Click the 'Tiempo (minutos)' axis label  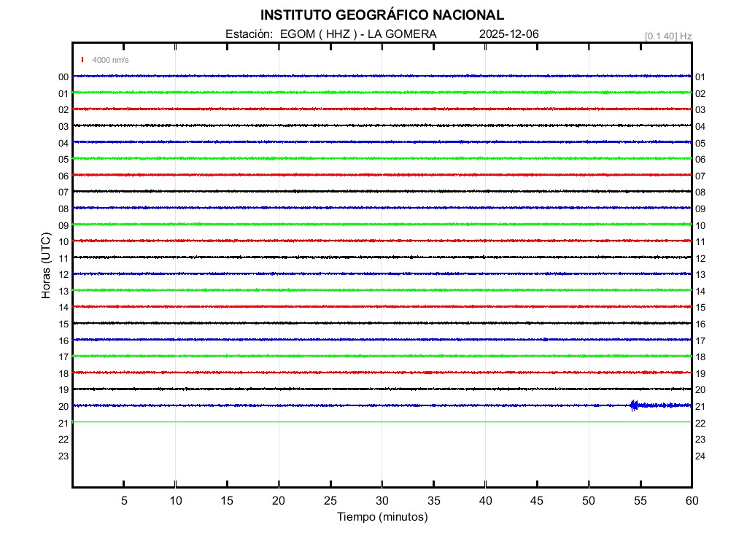pyautogui.click(x=382, y=517)
